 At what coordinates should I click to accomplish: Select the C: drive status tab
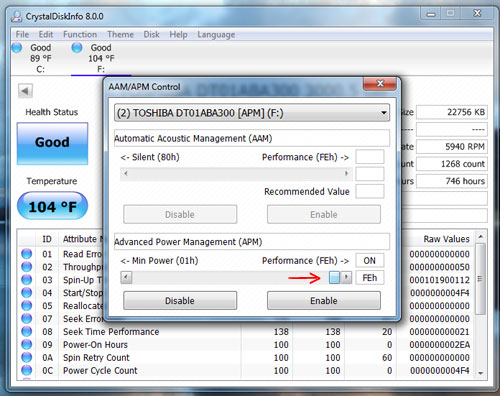pyautogui.click(x=40, y=58)
